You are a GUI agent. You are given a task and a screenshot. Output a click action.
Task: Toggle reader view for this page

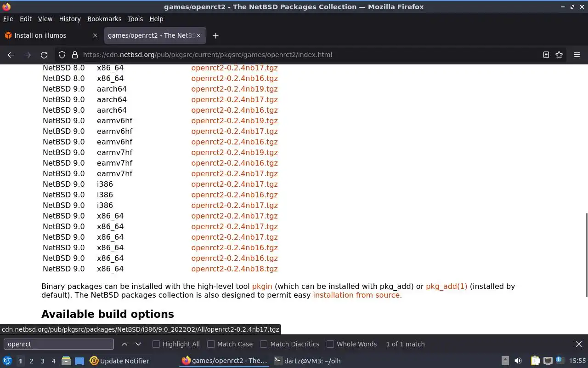(x=546, y=55)
